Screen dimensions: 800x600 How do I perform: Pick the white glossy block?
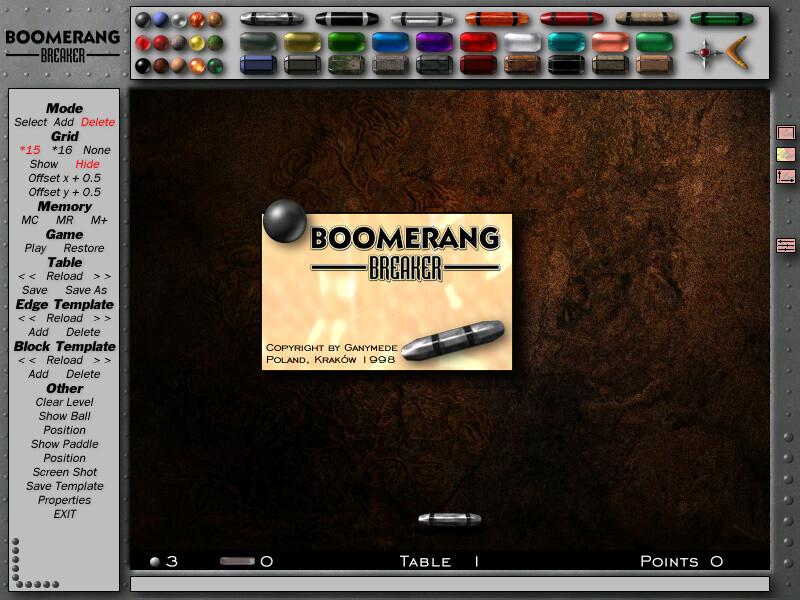click(x=522, y=42)
